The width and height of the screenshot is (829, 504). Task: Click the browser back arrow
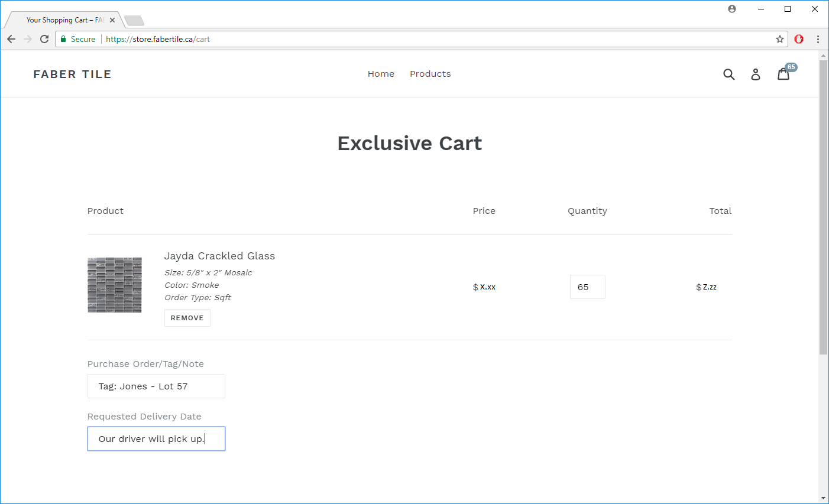point(11,39)
